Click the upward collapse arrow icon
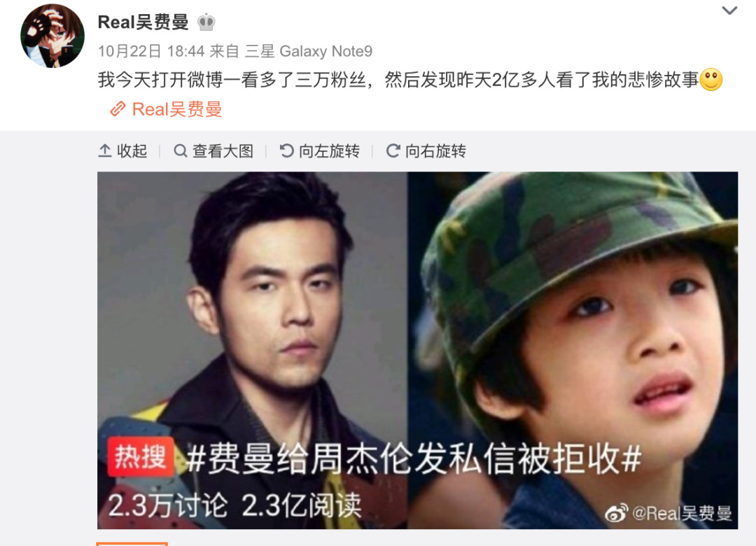Screen dimensions: 756x546 (x=104, y=151)
